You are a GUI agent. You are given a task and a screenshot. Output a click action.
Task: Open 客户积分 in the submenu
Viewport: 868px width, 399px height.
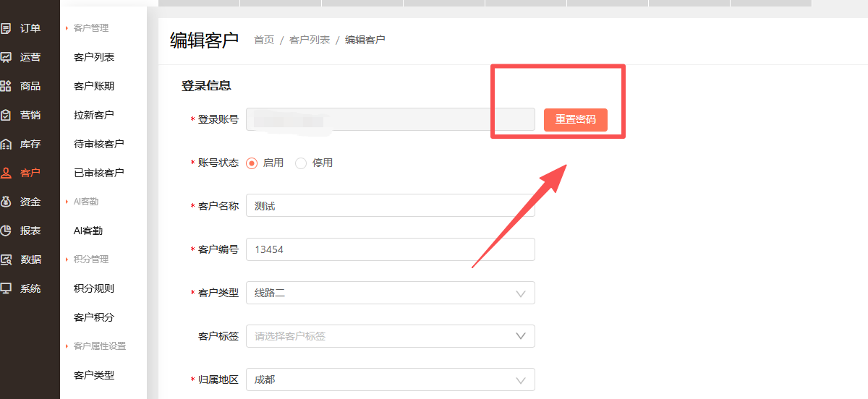pyautogui.click(x=94, y=317)
